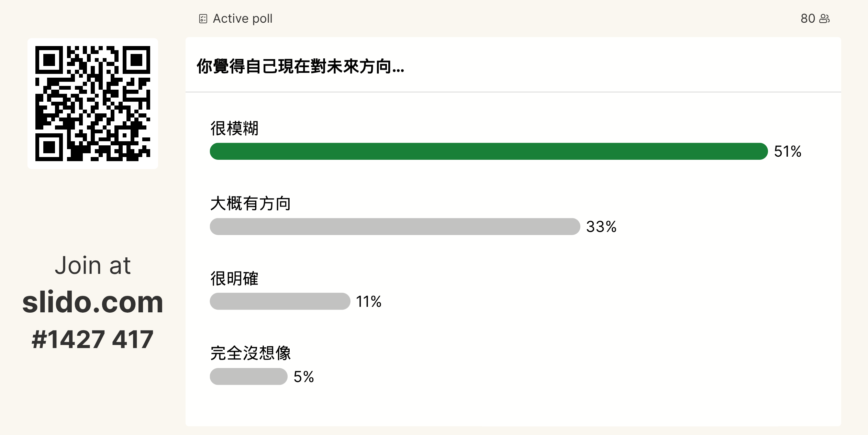Click the 大概有方向 gray result bar
The height and width of the screenshot is (435, 868).
pos(395,226)
